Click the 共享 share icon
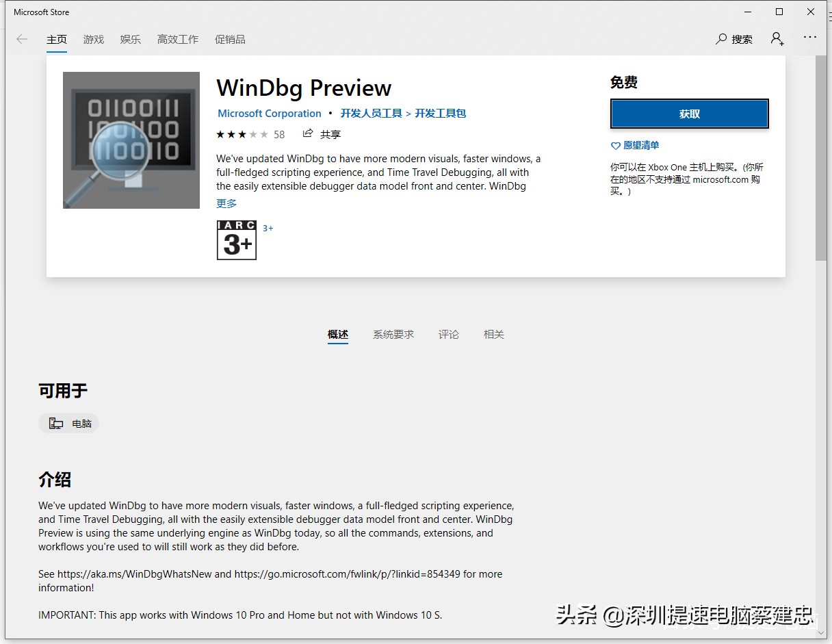Screen dimensions: 832x644 click(307, 133)
